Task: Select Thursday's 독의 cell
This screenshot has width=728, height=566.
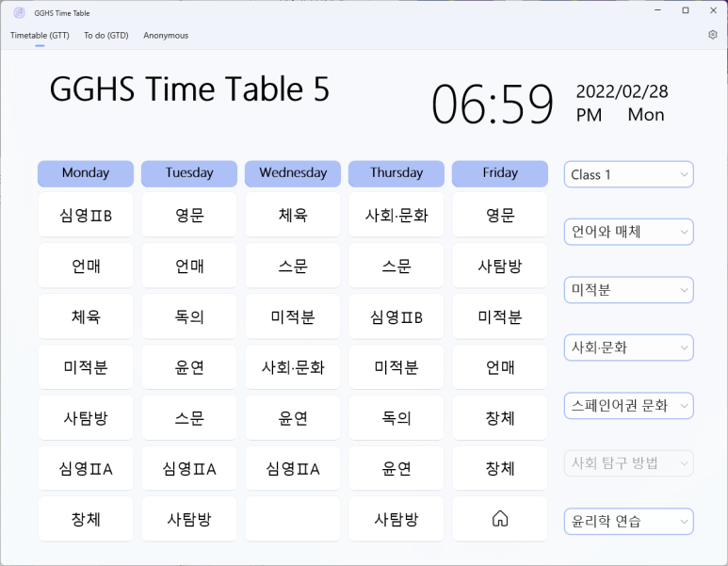Action: pos(396,417)
